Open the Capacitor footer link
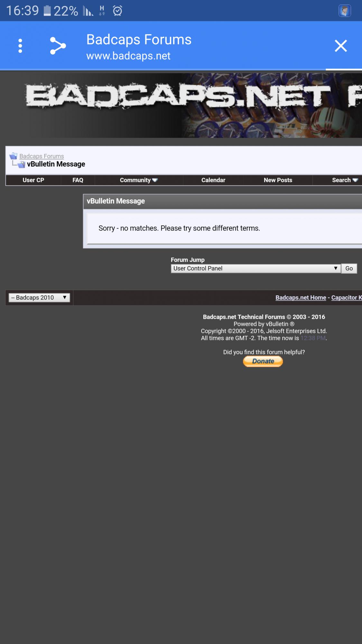Image resolution: width=362 pixels, height=644 pixels. (x=347, y=298)
